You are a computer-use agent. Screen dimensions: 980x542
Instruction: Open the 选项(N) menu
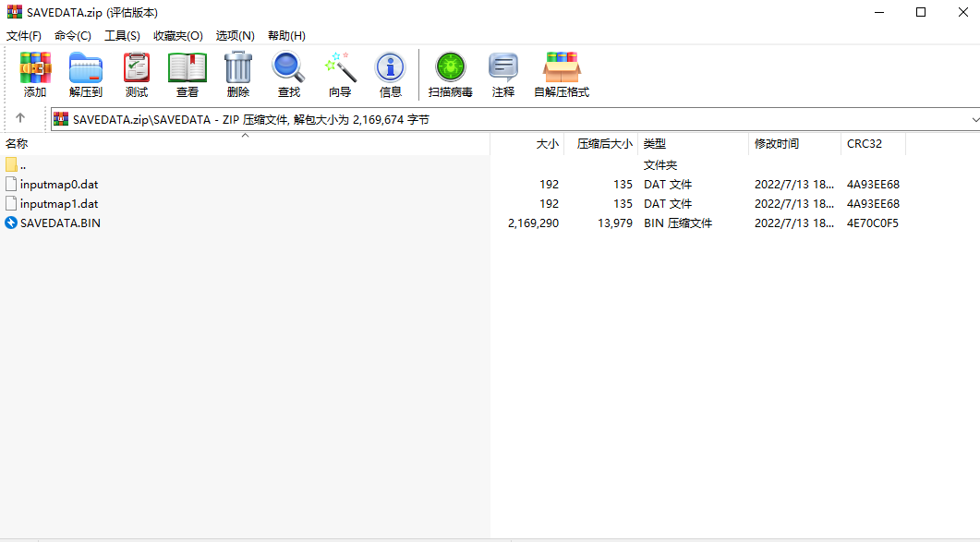click(235, 36)
